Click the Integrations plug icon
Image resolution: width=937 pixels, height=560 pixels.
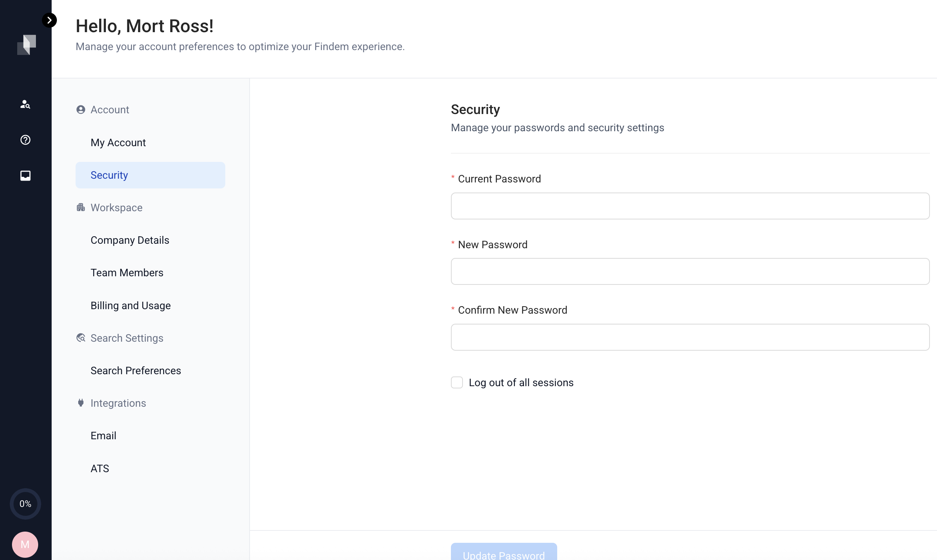[80, 403]
